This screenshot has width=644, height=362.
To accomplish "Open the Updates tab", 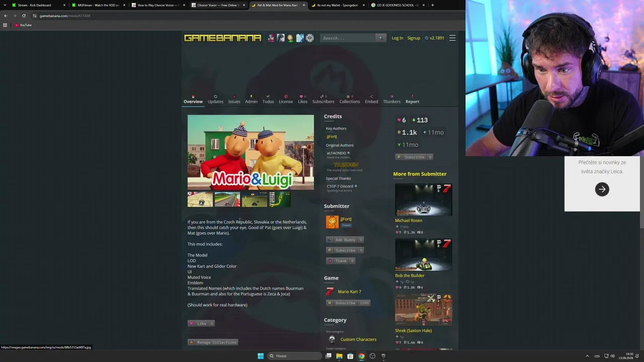I will pos(215,99).
